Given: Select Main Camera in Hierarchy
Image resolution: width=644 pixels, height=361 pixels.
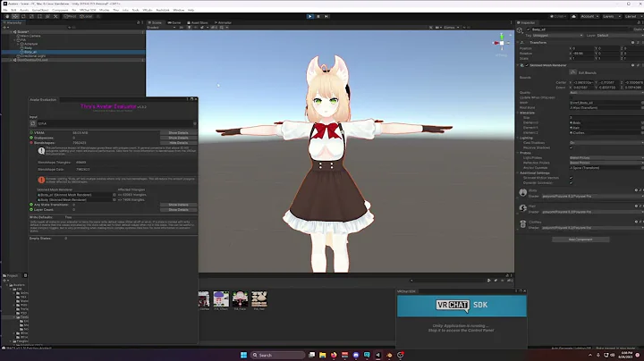Looking at the screenshot, I should coord(30,36).
